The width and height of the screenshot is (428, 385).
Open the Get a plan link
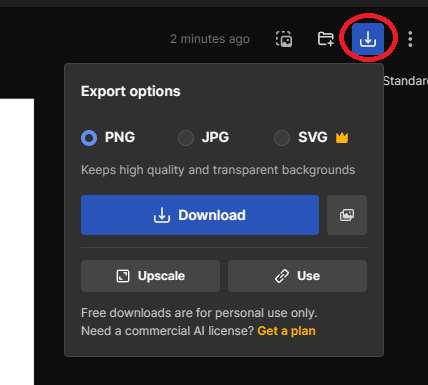pos(286,331)
